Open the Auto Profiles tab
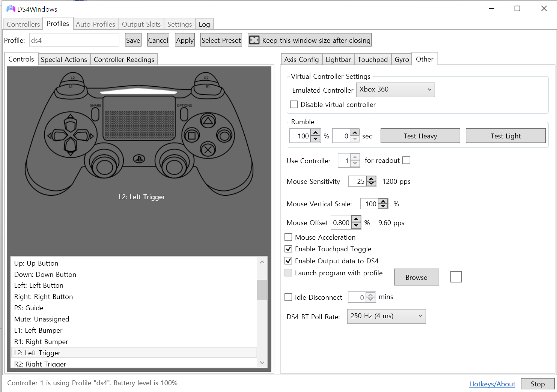 click(x=95, y=24)
